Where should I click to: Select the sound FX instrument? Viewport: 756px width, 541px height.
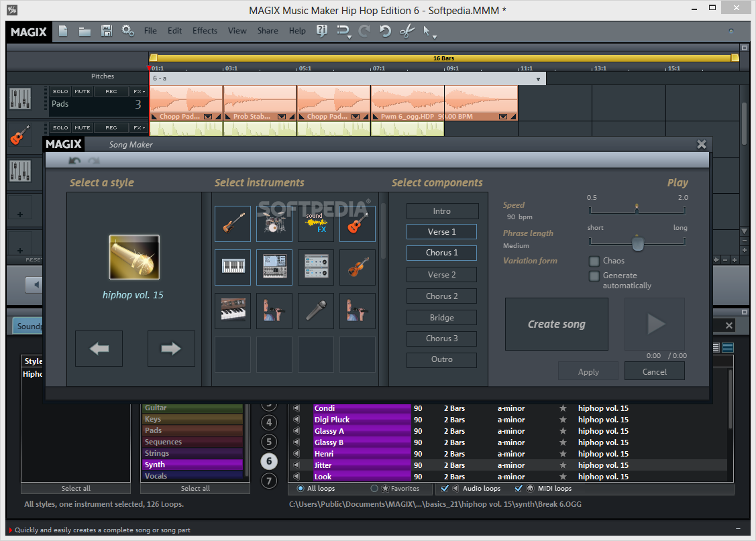316,224
